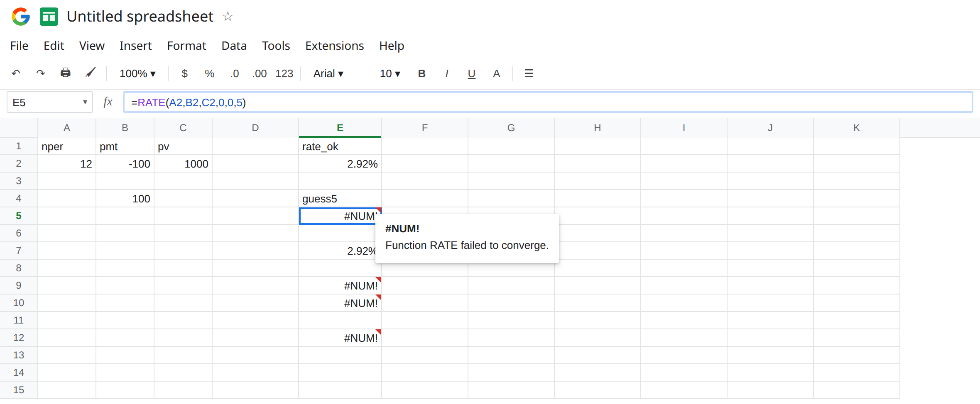Screen dimensions: 980x404
Task: Open the File menu
Action: coord(19,46)
